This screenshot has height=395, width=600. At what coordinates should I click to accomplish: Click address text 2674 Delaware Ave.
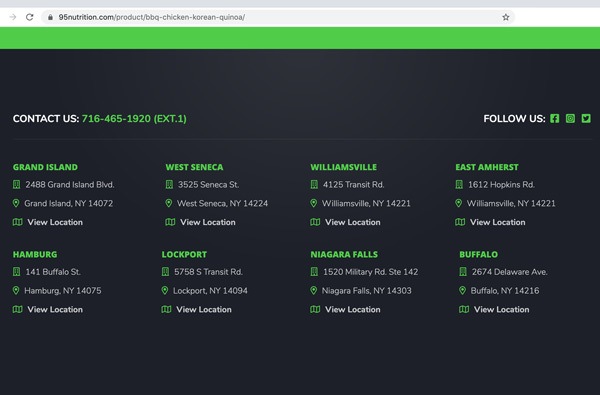[x=510, y=272]
